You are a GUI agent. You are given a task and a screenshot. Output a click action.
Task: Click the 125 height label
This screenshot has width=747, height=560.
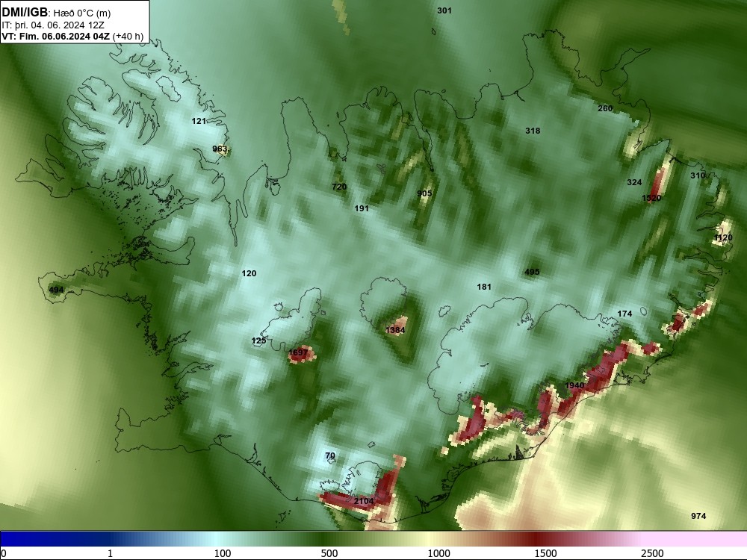pos(258,341)
